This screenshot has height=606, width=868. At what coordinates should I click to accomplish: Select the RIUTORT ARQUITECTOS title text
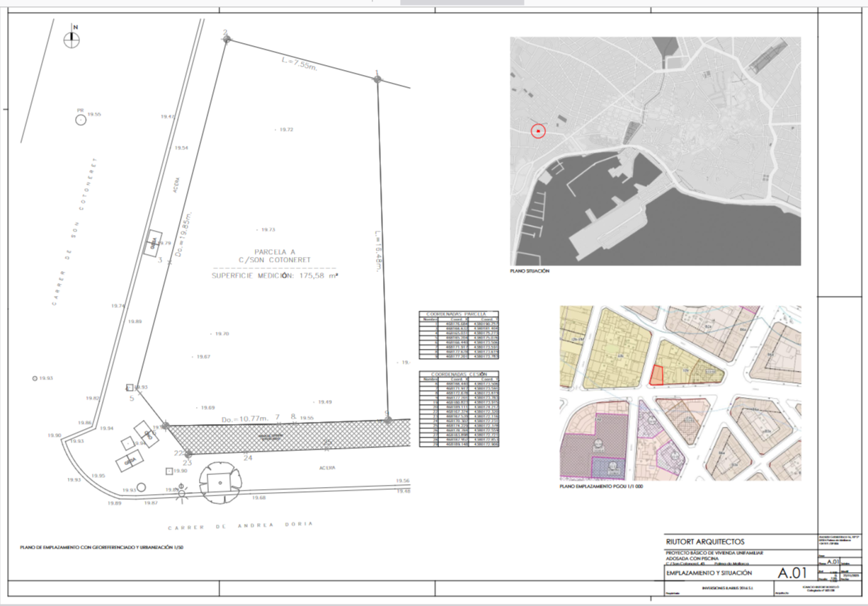point(704,542)
